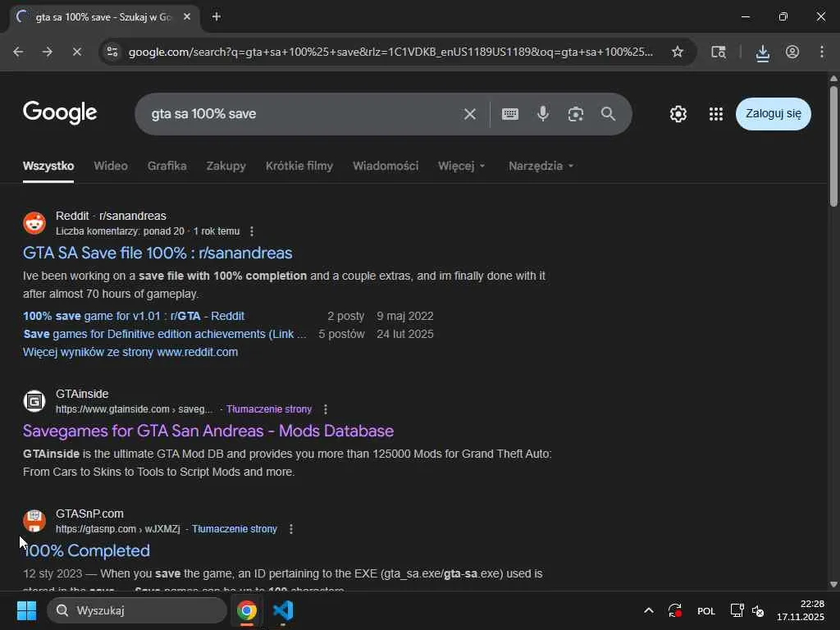Screen dimensions: 840x630
Task: Submit search with magnifier icon
Action: tap(608, 113)
